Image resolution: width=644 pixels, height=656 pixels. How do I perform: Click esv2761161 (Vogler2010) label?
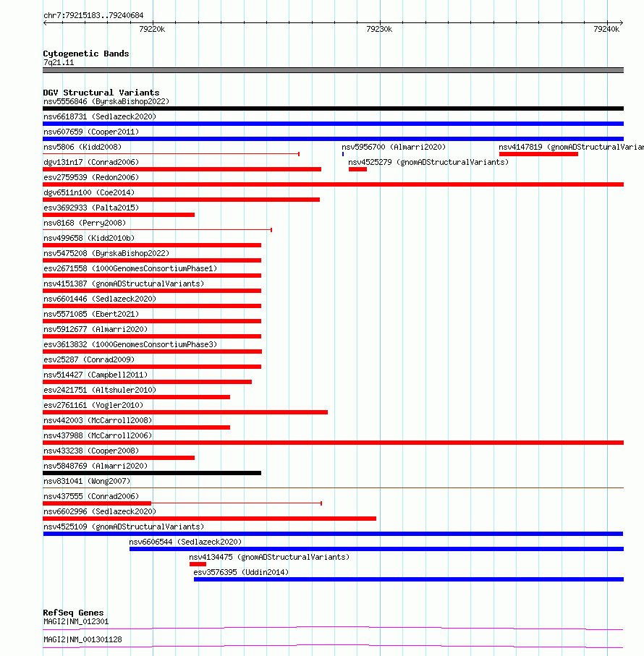coord(93,406)
